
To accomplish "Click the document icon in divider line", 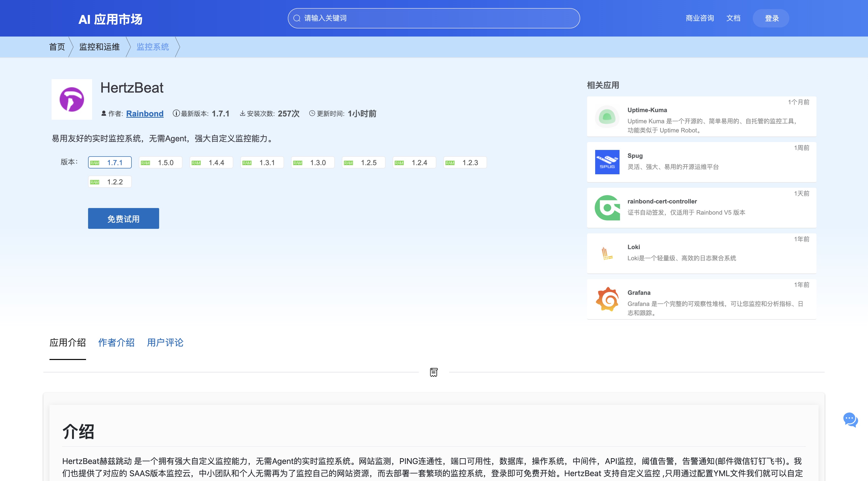I will coord(434,372).
